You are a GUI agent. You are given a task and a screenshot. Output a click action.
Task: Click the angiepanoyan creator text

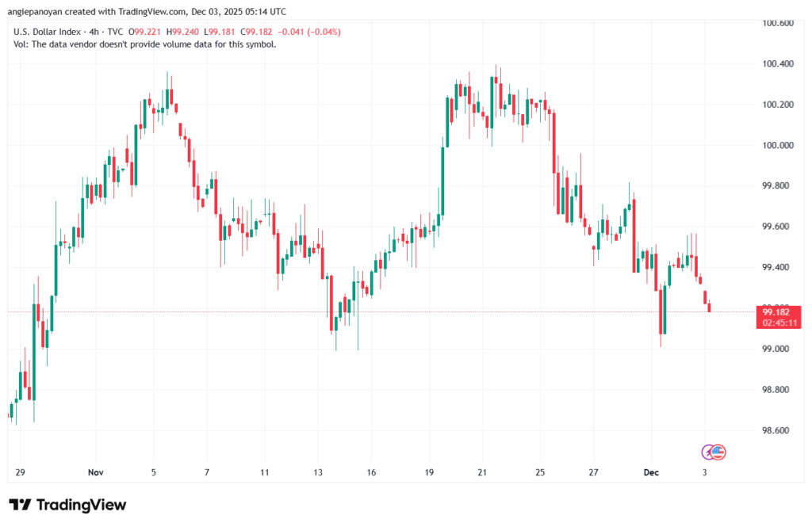point(36,11)
